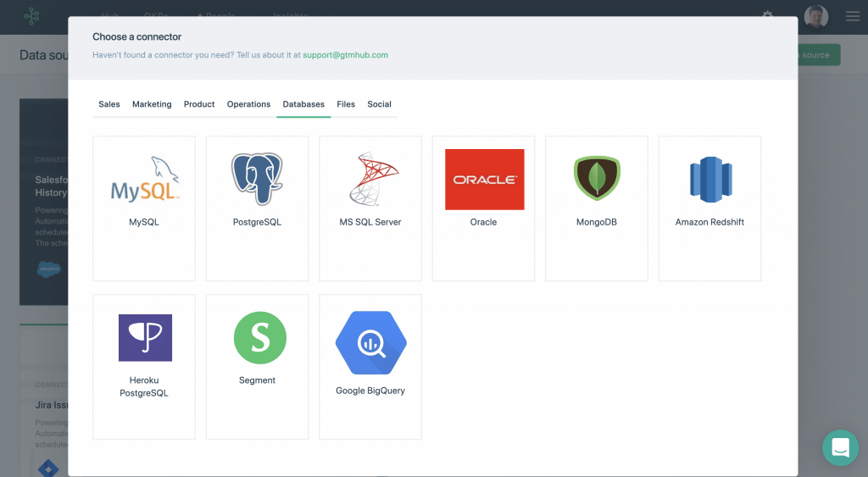Open the hamburger menu in header

click(x=853, y=16)
